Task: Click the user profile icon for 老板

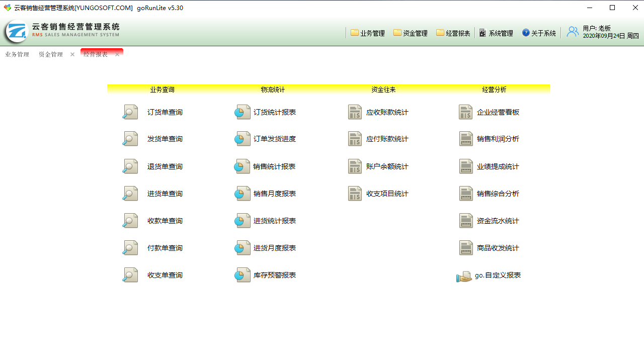Action: tap(573, 32)
